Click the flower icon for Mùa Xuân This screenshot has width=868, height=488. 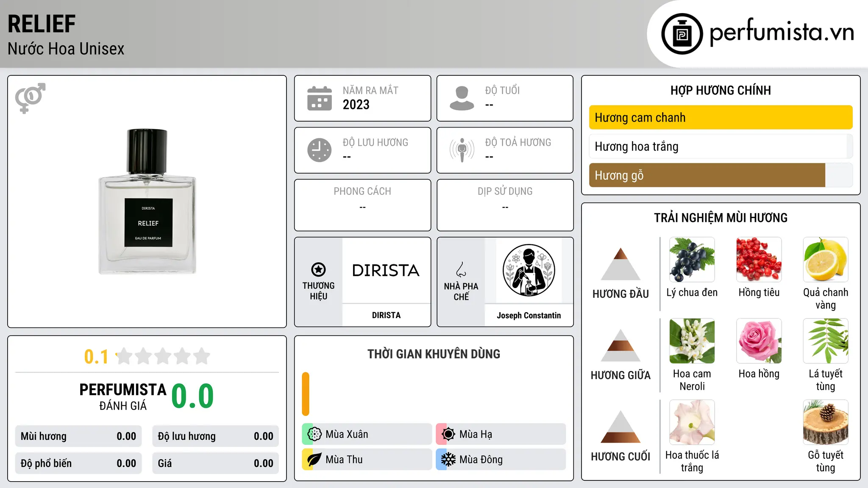(314, 434)
